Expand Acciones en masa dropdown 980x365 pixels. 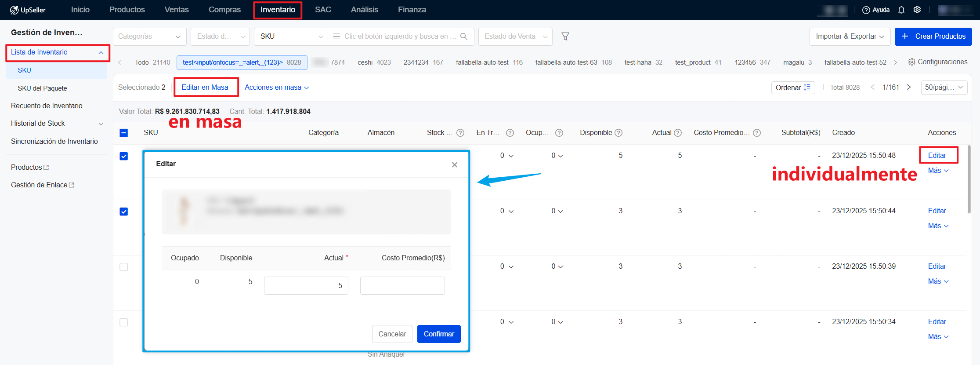276,88
